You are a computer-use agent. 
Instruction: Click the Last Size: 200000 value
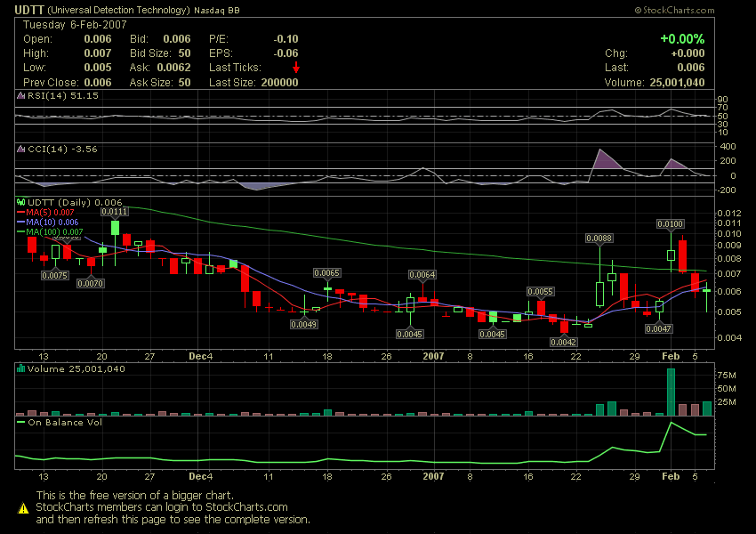click(x=279, y=83)
